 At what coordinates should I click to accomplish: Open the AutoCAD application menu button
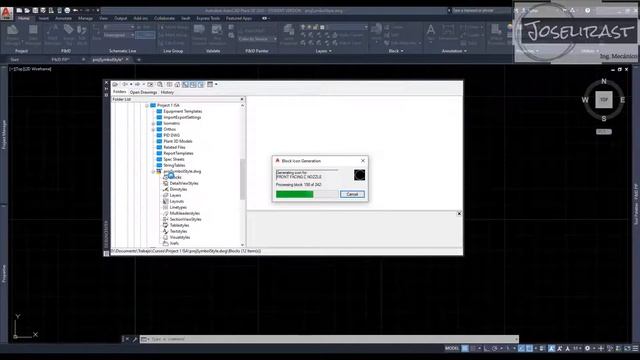click(7, 13)
